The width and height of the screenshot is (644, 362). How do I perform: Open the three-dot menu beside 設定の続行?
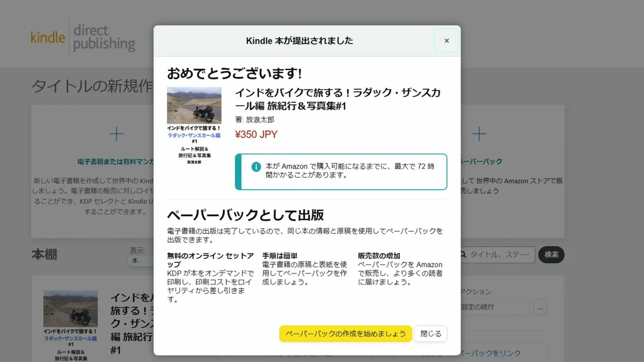540,307
